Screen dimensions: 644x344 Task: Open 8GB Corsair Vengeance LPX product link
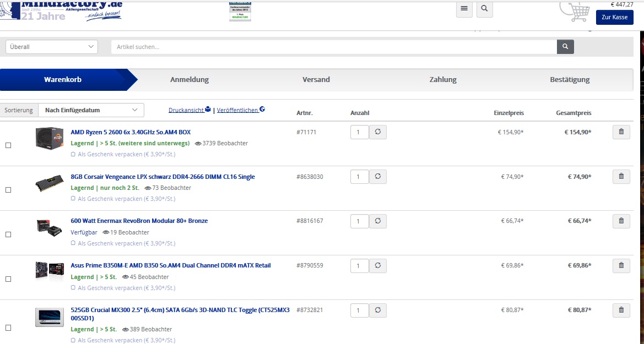[x=163, y=177]
